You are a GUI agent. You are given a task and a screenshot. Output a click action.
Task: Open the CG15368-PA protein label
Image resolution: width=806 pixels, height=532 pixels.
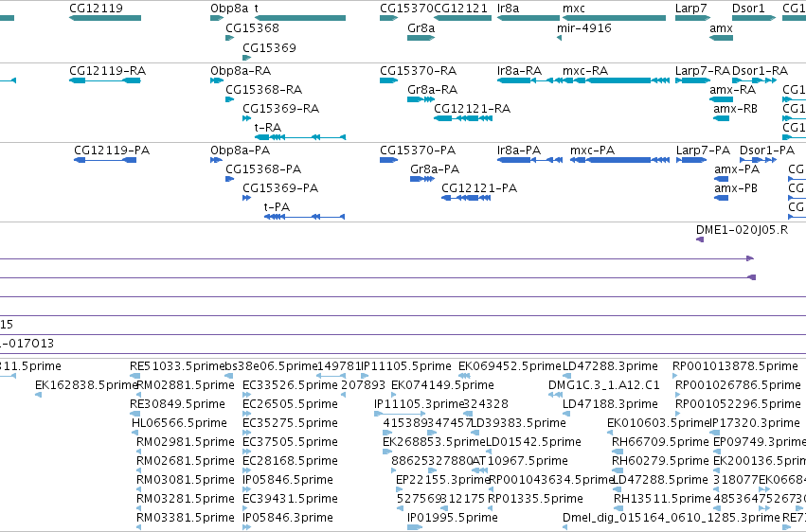[263, 168]
